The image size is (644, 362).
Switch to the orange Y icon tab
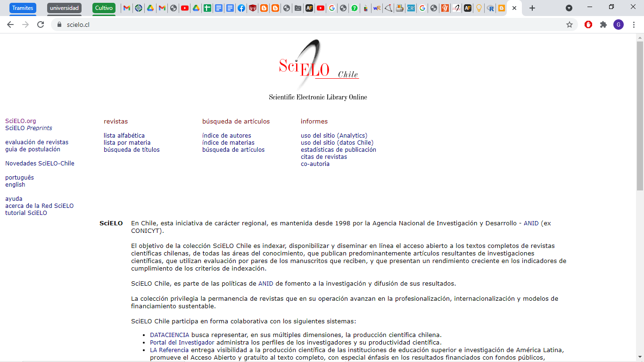(445, 8)
